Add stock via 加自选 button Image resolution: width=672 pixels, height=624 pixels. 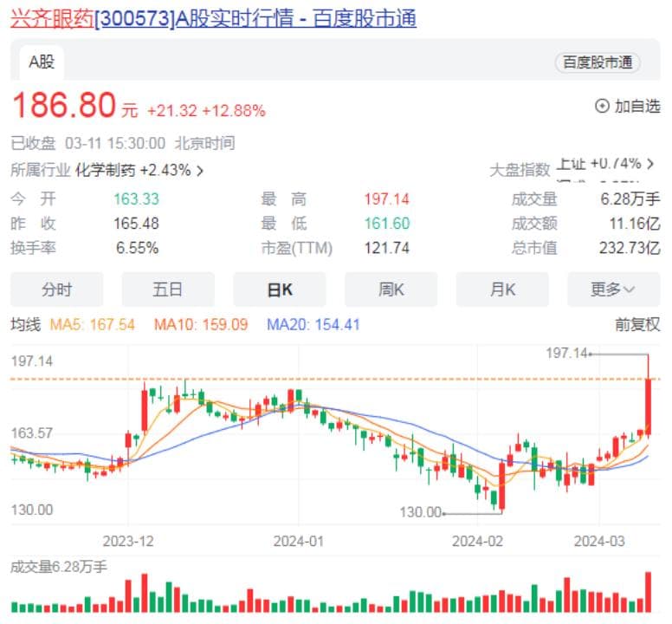click(628, 106)
